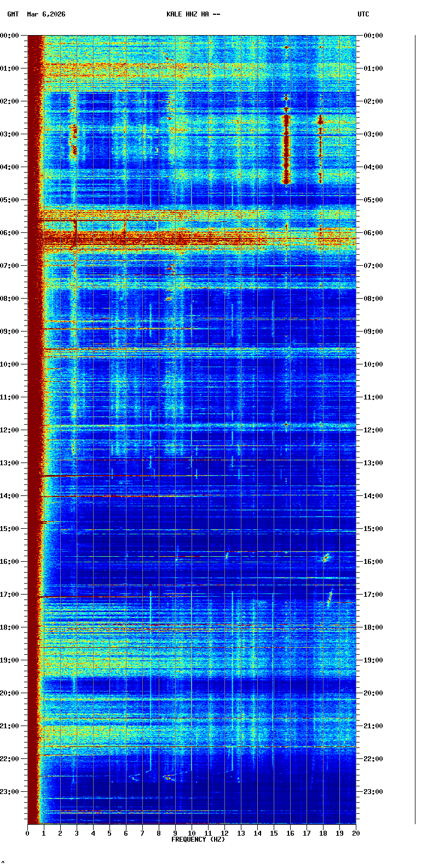
Task: Click the 20 tick label on frequency axis
Action: (356, 833)
